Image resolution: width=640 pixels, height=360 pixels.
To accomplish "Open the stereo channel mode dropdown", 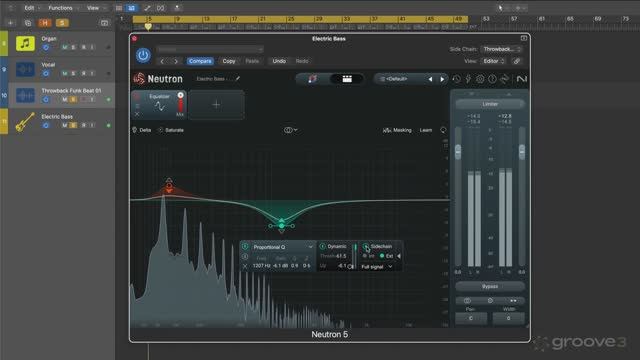I will tap(290, 130).
